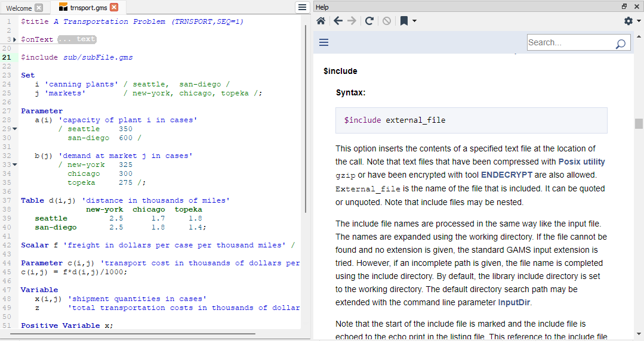Open the InputDir parameter link
644x341 pixels.
click(x=514, y=302)
